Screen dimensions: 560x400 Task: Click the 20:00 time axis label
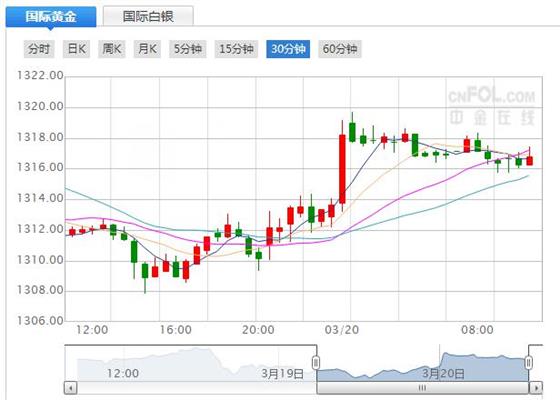[258, 329]
